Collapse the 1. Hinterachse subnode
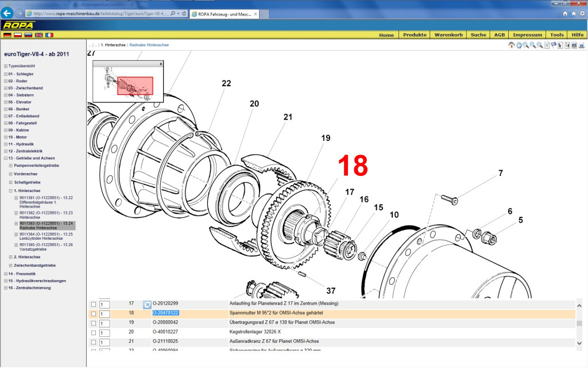Image resolution: width=588 pixels, height=368 pixels. (x=10, y=191)
